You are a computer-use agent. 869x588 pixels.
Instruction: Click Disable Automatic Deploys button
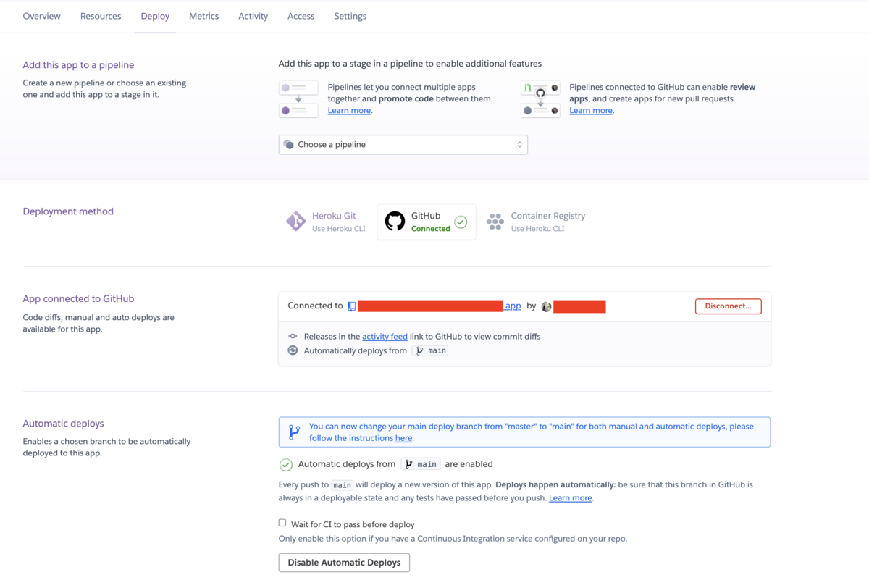[344, 563]
